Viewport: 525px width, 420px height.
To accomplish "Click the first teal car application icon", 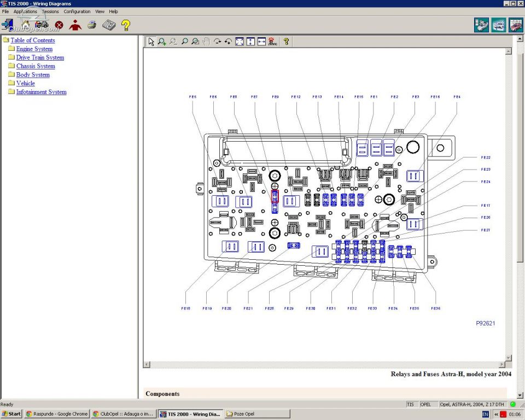I will (481, 25).
